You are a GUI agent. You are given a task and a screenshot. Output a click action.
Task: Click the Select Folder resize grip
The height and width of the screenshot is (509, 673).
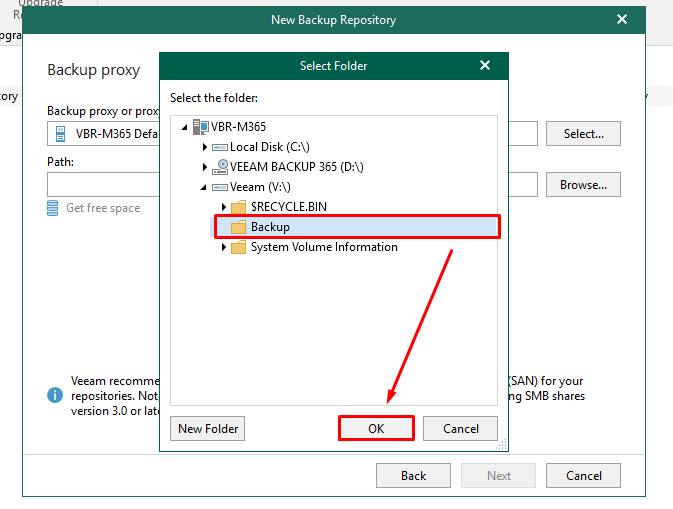click(501, 444)
